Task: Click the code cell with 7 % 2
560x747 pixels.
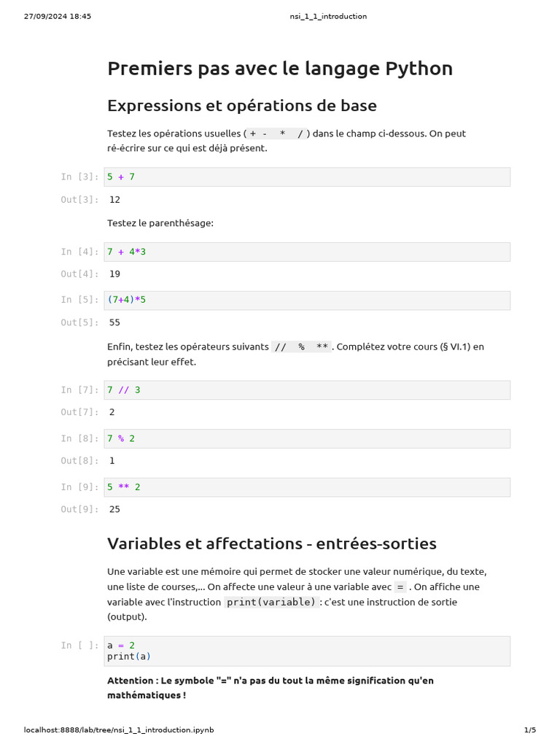Action: [307, 438]
